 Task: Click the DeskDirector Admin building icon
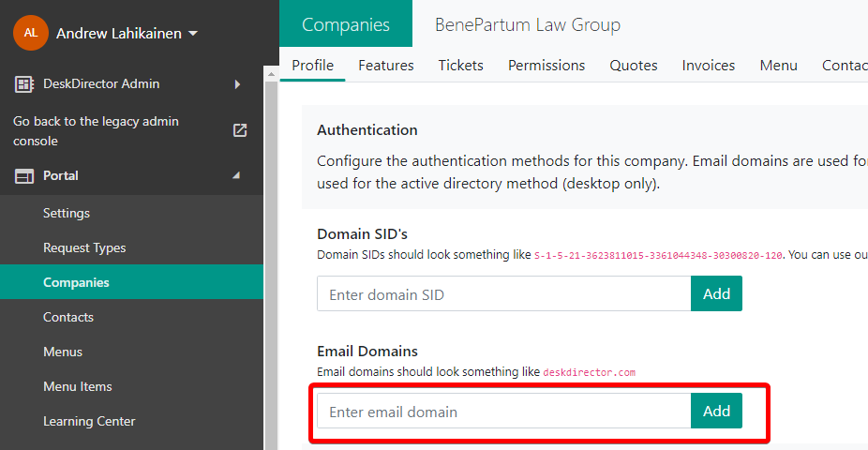click(x=23, y=84)
